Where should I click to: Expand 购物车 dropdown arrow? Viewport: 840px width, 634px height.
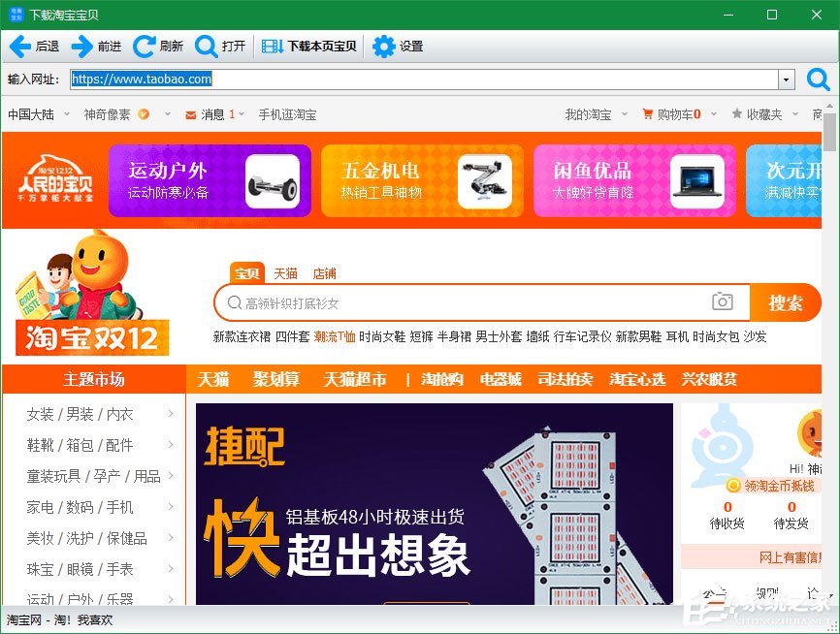click(x=714, y=114)
